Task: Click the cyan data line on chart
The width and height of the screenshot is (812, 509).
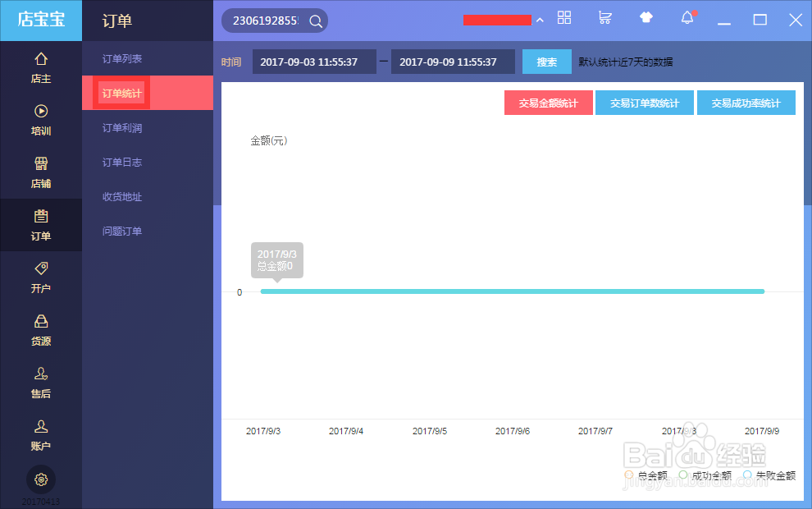Action: pos(512,291)
